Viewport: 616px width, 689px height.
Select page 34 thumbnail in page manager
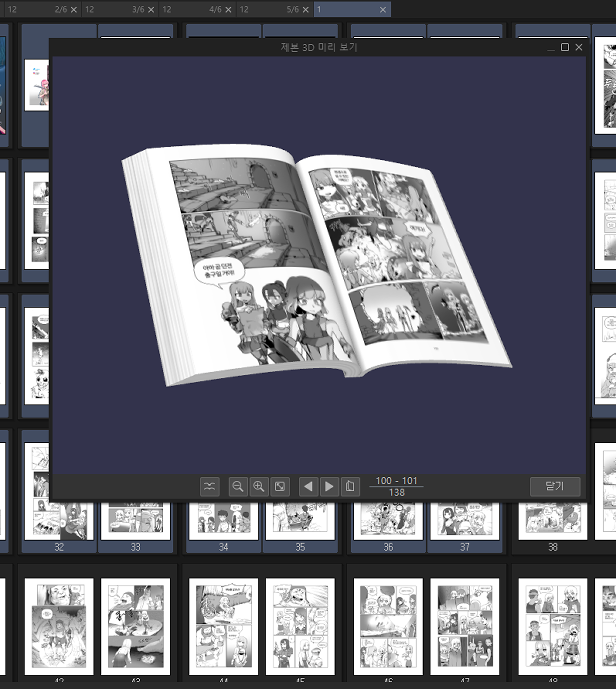(224, 521)
